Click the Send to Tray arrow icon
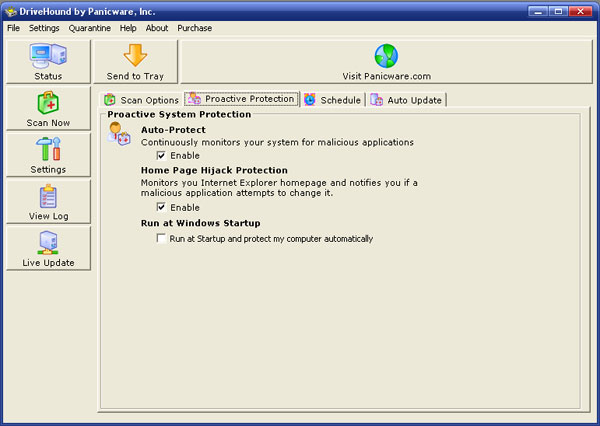The width and height of the screenshot is (600, 426). click(x=135, y=55)
